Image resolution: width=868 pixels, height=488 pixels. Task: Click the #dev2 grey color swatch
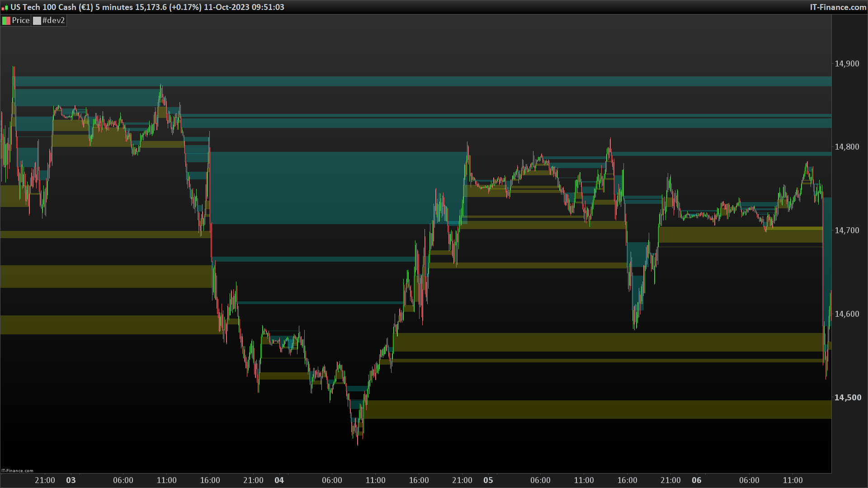37,21
